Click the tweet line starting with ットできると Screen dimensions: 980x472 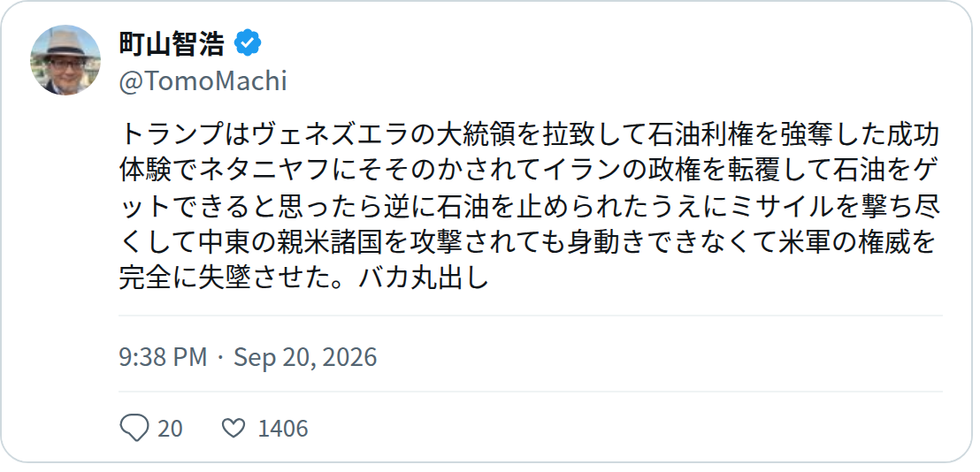pos(530,205)
